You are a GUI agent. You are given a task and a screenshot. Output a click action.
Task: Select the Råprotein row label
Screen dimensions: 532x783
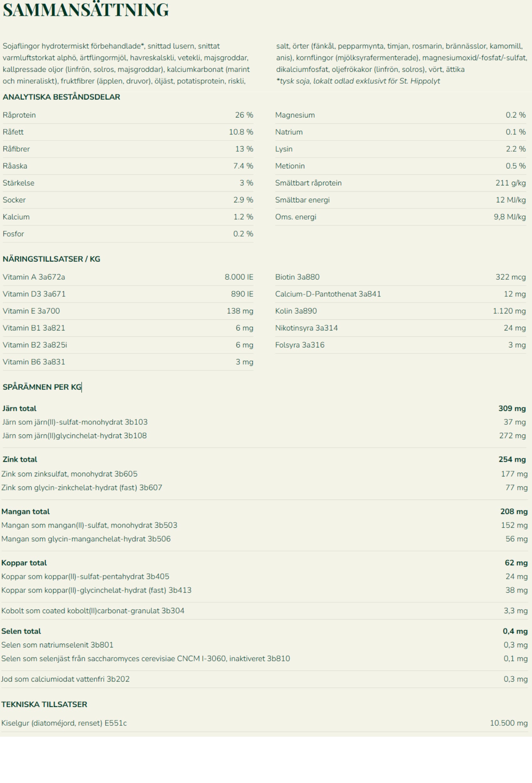pos(19,115)
